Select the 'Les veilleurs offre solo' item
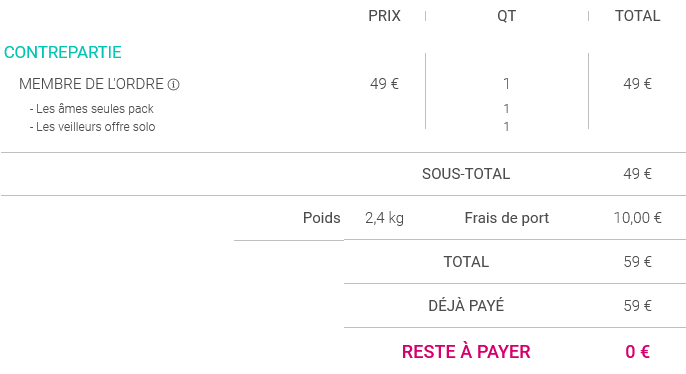 [x=93, y=127]
